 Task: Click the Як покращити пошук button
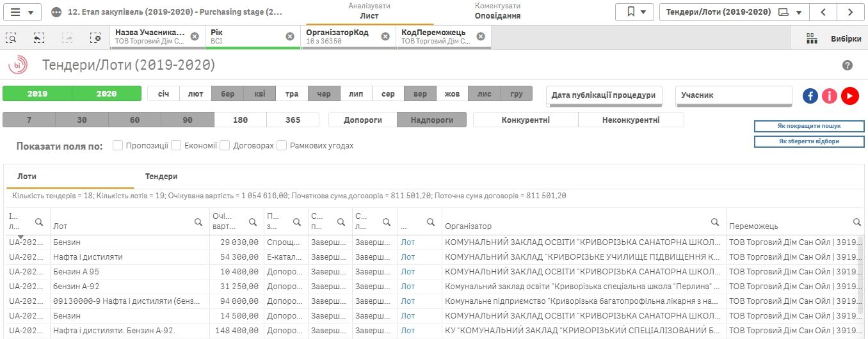click(x=809, y=126)
